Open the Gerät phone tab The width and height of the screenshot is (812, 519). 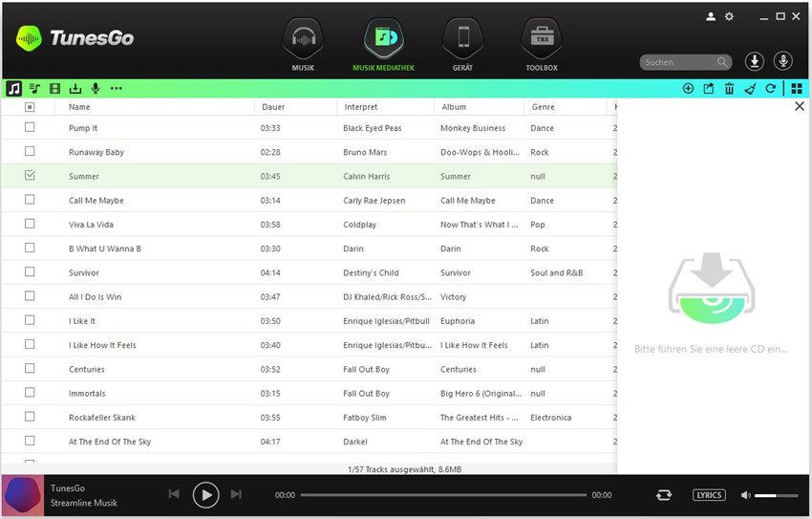(463, 45)
